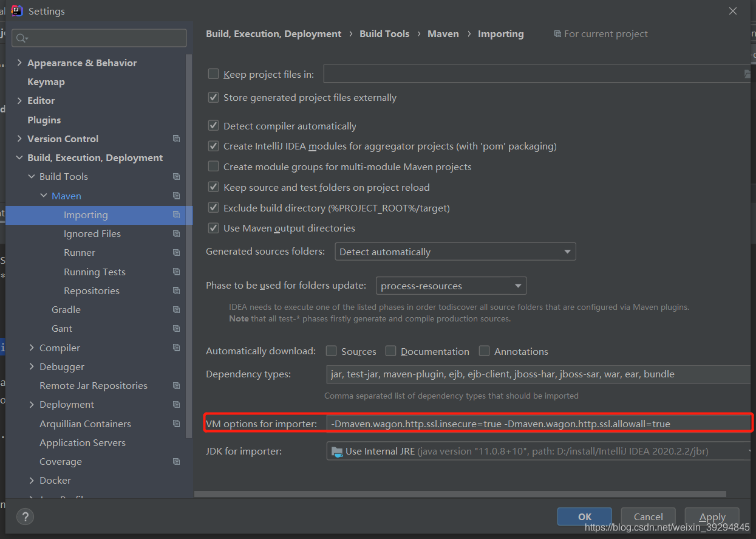Enable the Keep project files in checkbox
The width and height of the screenshot is (756, 539).
coord(213,73)
